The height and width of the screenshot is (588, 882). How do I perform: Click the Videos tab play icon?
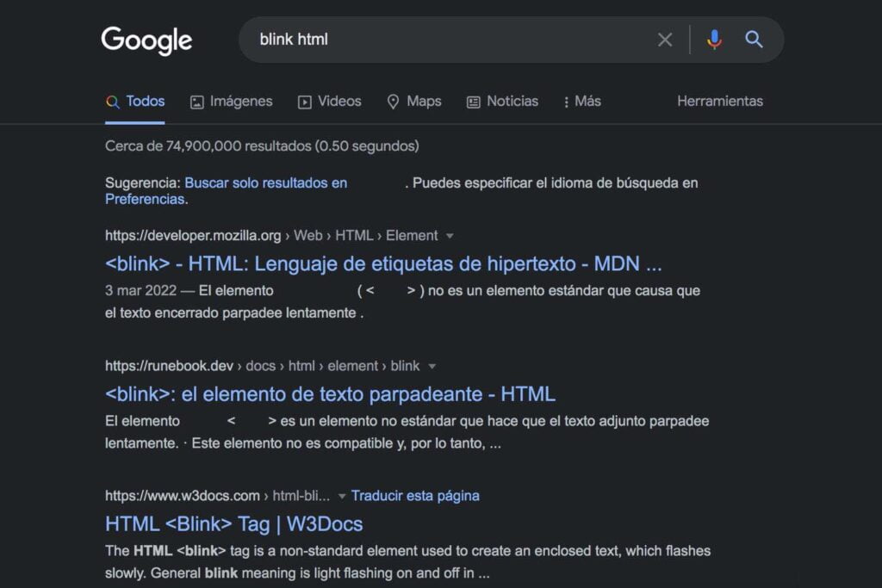(x=304, y=102)
